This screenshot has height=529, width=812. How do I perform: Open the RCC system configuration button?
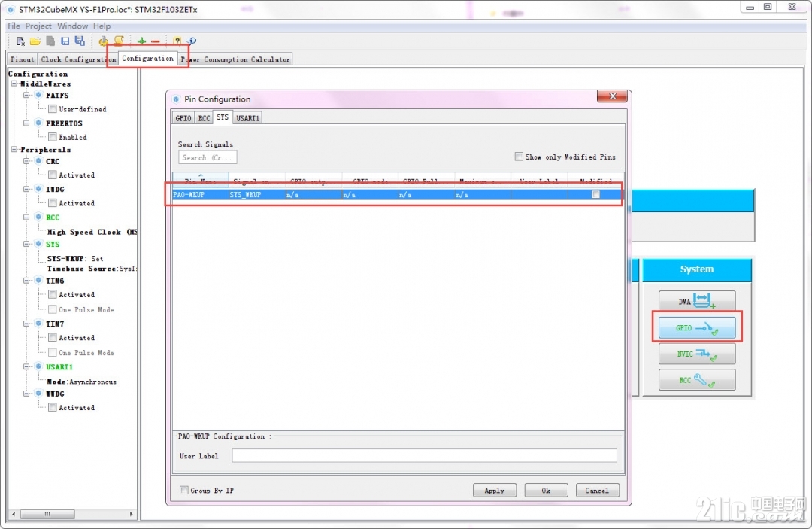pyautogui.click(x=697, y=380)
